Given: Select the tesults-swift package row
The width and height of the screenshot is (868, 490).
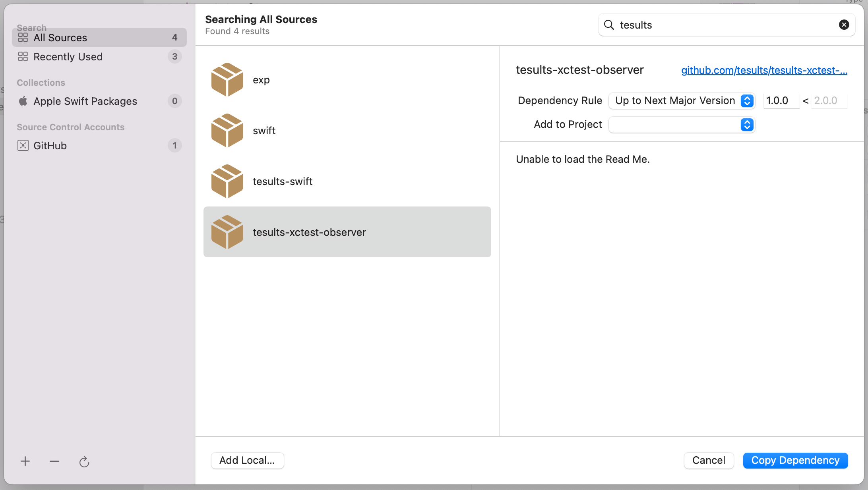Looking at the screenshot, I should 347,181.
